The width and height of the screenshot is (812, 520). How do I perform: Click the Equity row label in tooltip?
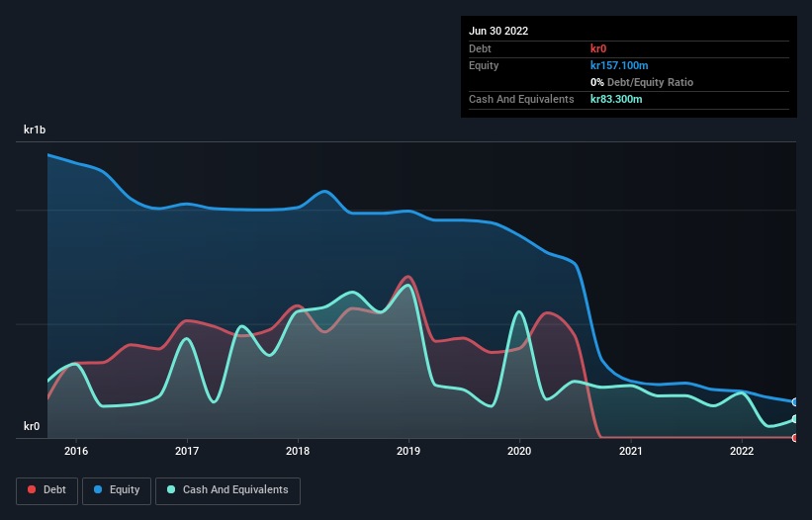(484, 65)
